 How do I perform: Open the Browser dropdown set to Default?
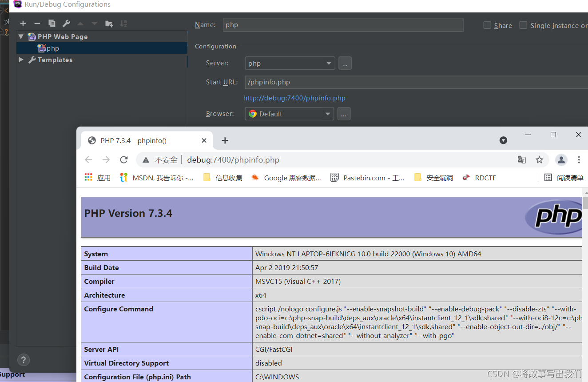(290, 114)
